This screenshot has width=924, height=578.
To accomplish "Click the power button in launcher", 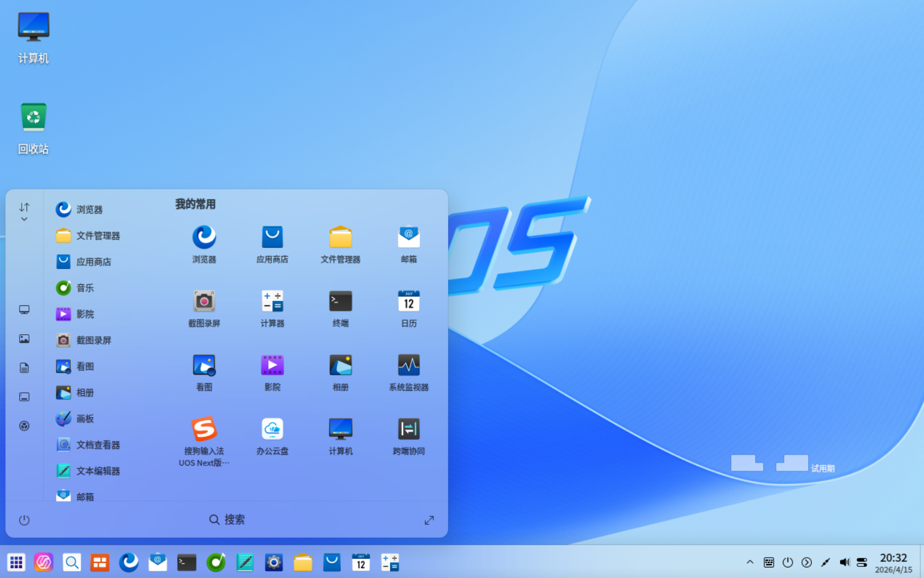I will point(24,520).
